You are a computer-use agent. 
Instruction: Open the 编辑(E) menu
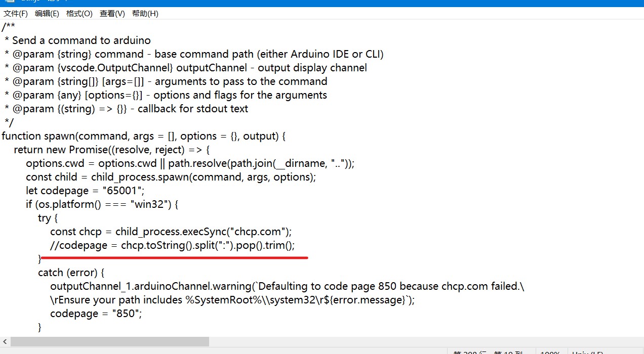47,14
